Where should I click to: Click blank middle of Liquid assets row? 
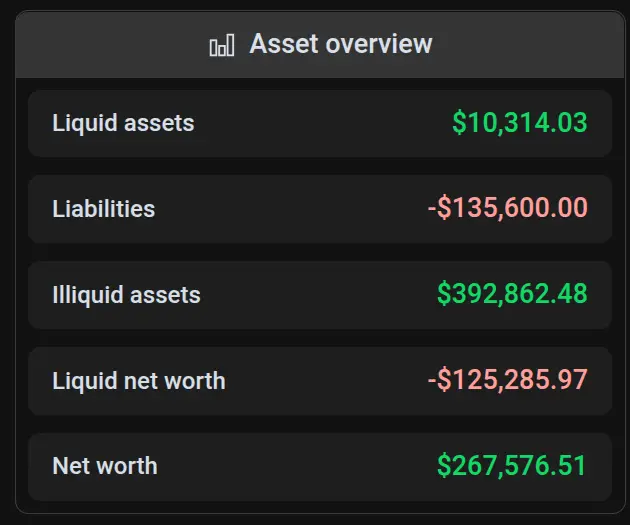[320, 123]
